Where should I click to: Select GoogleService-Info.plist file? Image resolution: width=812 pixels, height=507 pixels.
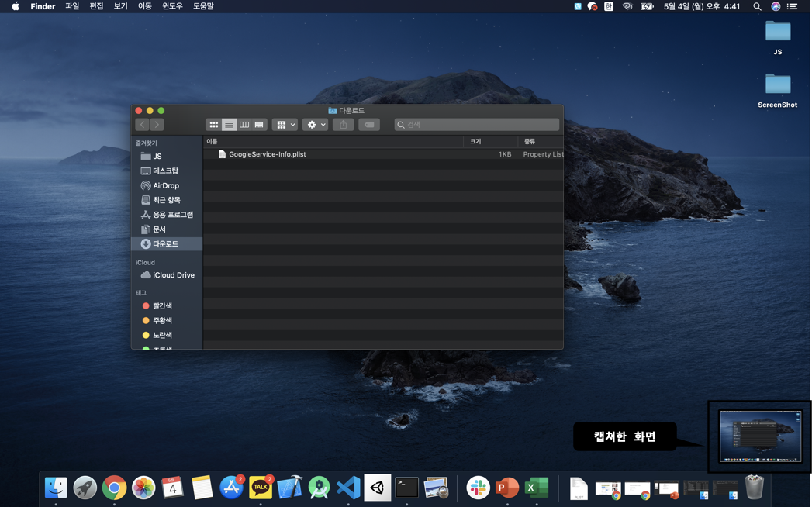point(383,154)
